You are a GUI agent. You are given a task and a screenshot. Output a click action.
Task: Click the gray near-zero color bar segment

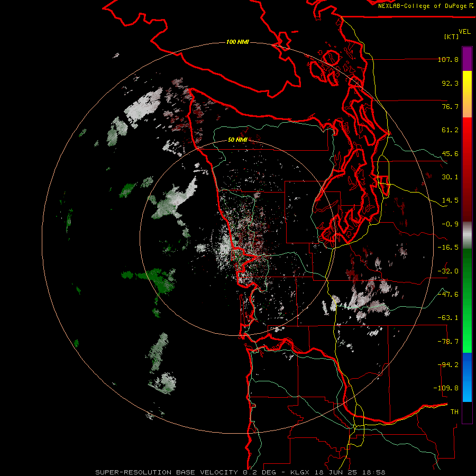point(467,235)
